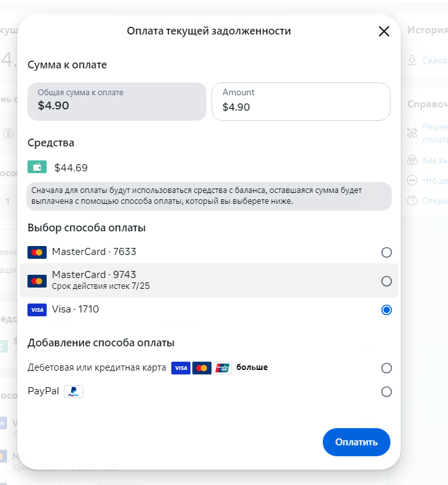Screen dimensions: 448x485
Task: Click into the Amount input field
Action: coord(300,107)
